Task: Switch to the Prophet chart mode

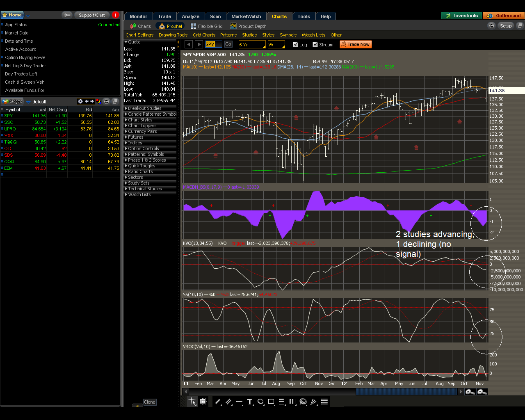Action: tap(170, 25)
